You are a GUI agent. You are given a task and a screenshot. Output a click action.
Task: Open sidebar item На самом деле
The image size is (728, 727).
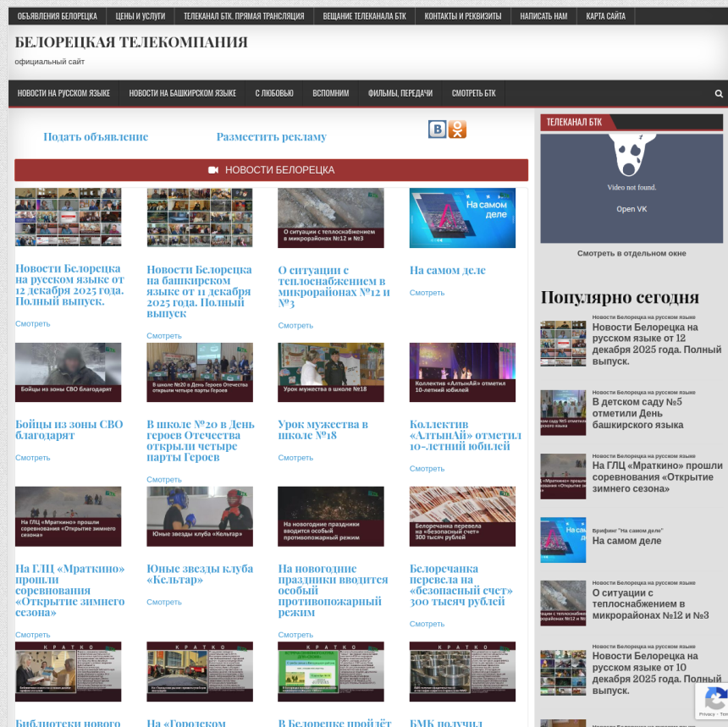(x=626, y=541)
